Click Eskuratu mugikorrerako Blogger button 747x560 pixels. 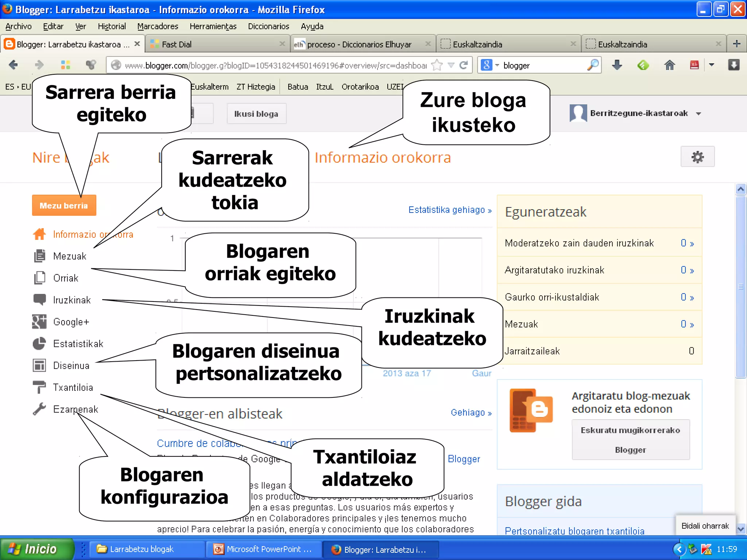click(x=631, y=440)
